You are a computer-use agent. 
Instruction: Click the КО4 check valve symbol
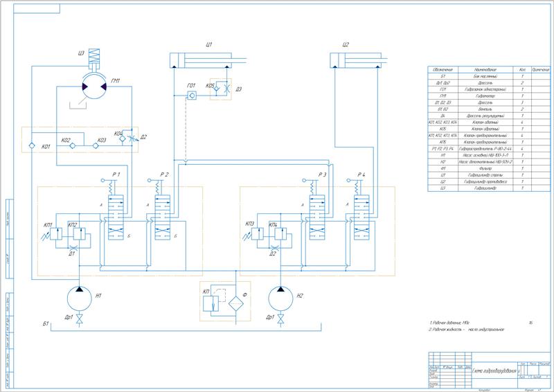(x=123, y=139)
